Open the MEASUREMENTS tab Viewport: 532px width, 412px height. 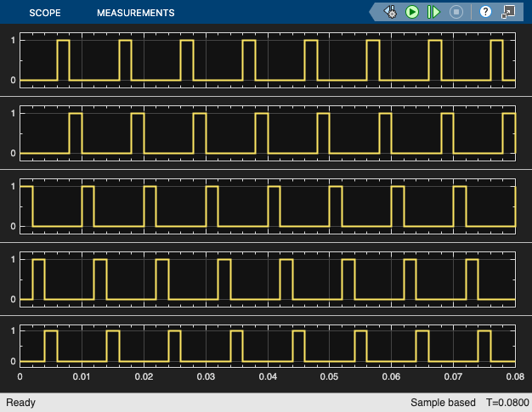[x=136, y=13]
